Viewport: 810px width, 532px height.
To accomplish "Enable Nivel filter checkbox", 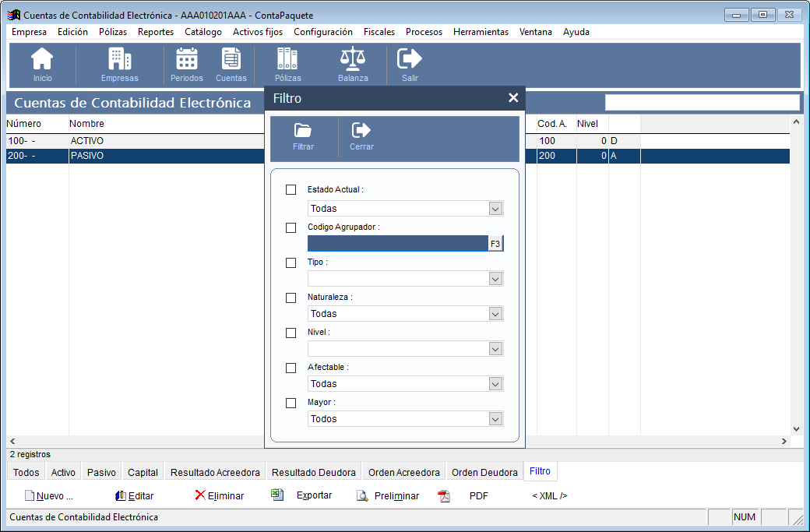I will coord(291,333).
